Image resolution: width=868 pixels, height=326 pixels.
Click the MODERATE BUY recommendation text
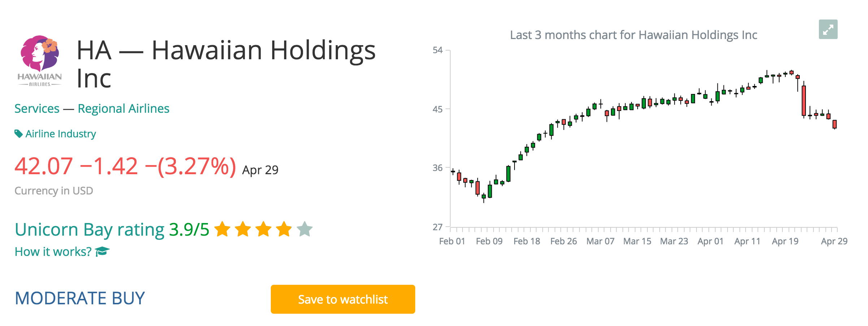pyautogui.click(x=80, y=298)
